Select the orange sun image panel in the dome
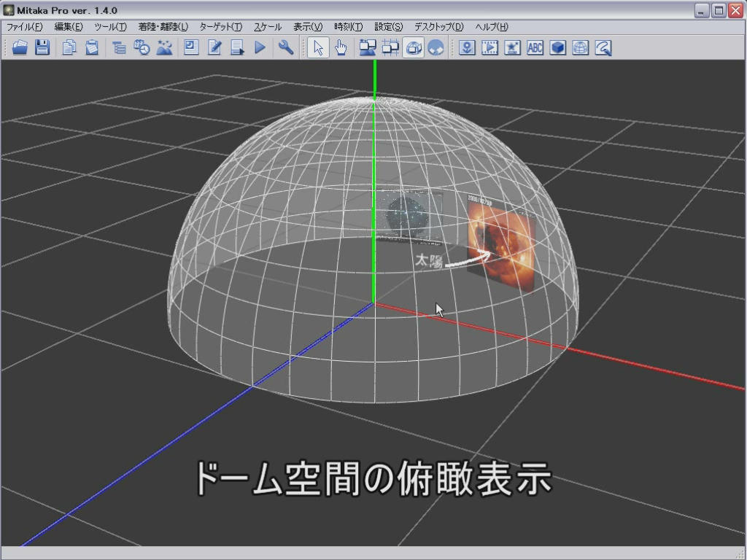Viewport: 747px width, 560px height. coord(501,243)
